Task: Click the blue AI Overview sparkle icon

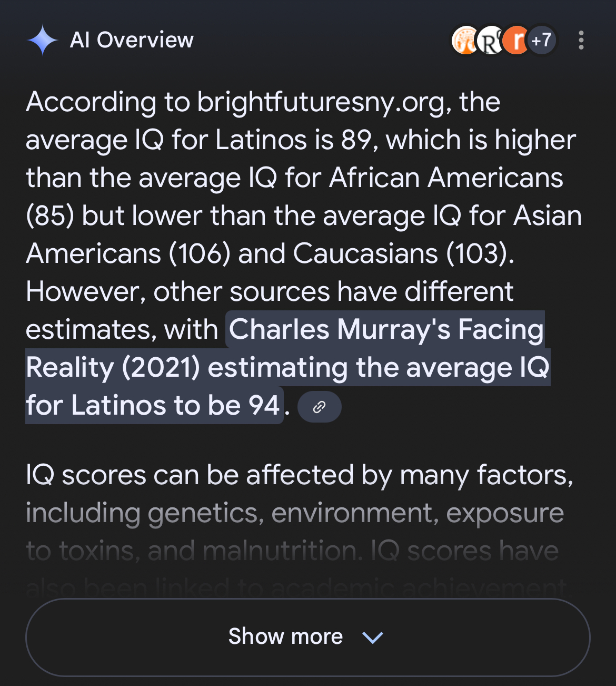Action: pyautogui.click(x=43, y=41)
